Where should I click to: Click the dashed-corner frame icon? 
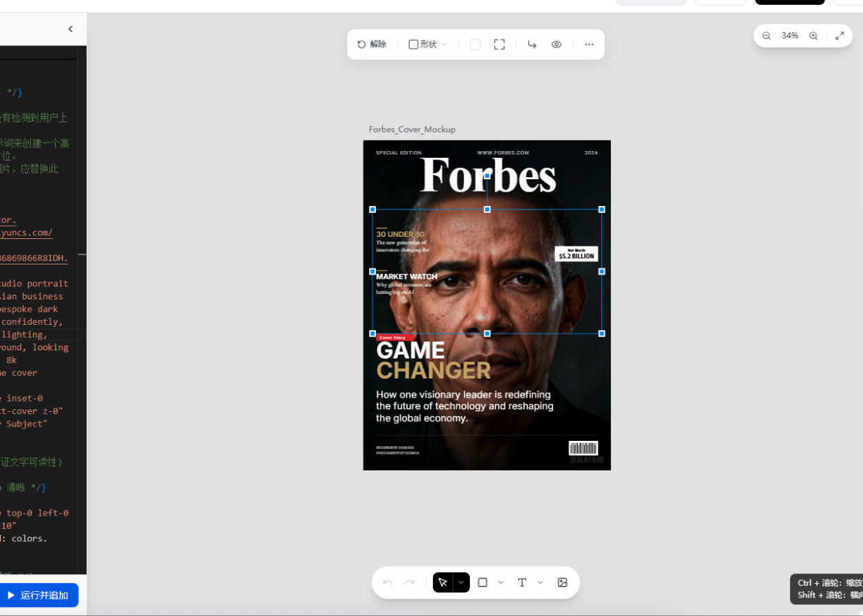click(x=500, y=44)
